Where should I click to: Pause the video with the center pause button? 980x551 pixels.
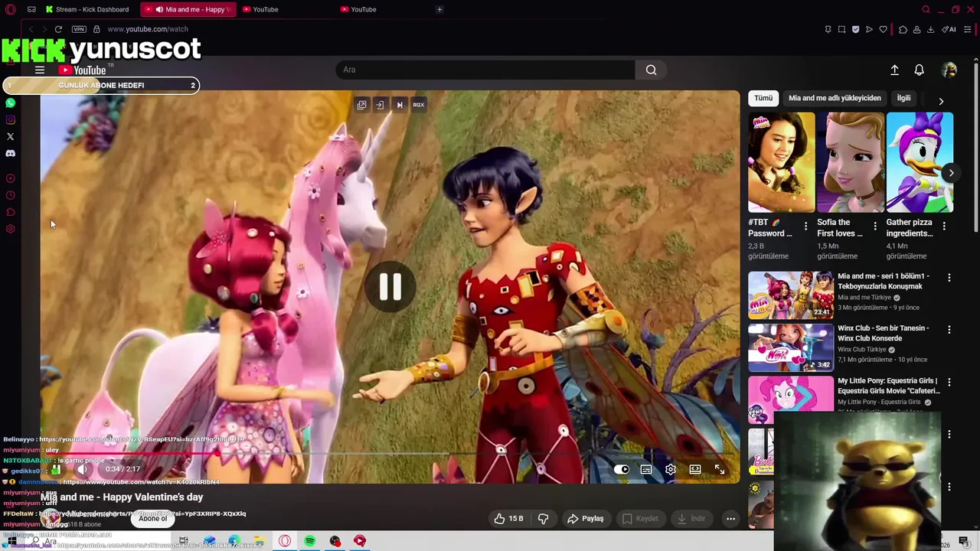point(390,286)
